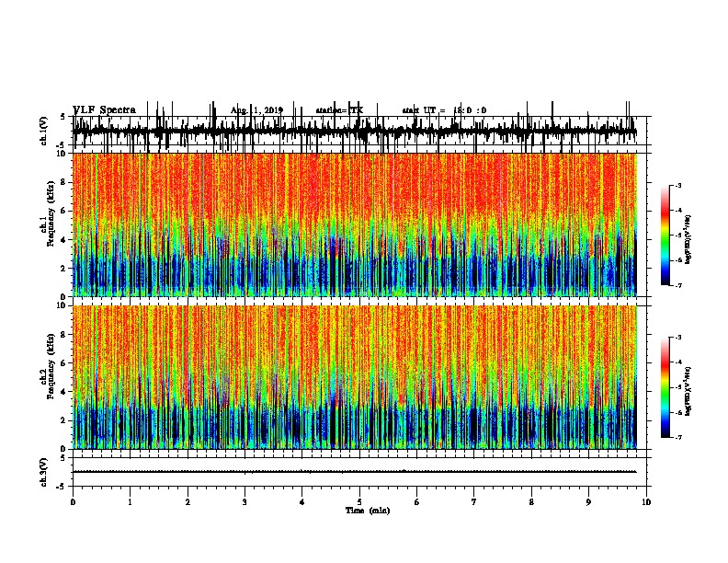The width and height of the screenshot is (728, 563).
Task: Click the time axis tick labeled 1
Action: pyautogui.click(x=130, y=501)
